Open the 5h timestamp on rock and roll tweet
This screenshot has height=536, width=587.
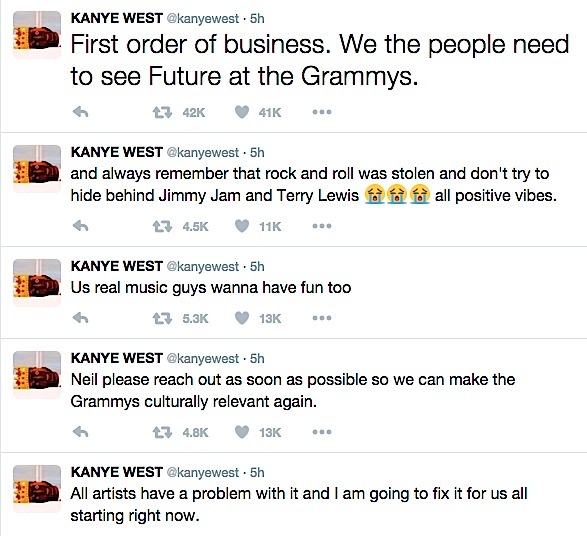[257, 153]
